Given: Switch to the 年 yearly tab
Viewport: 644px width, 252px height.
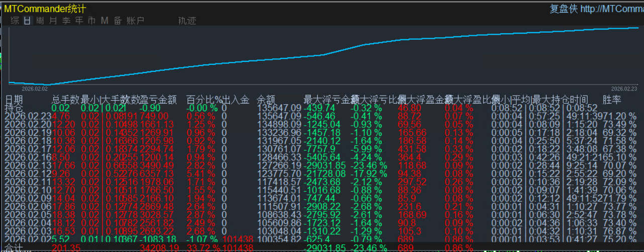Looking at the screenshot, I should (79, 21).
